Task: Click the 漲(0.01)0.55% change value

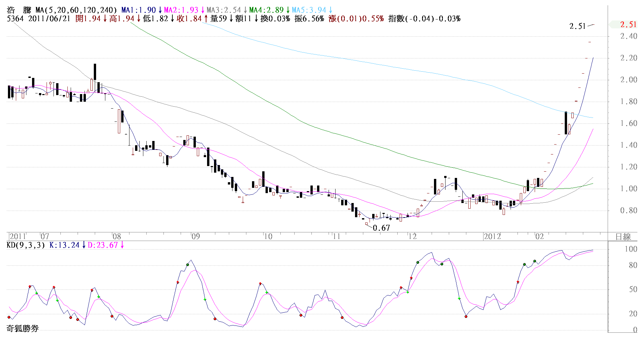Action: click(356, 19)
